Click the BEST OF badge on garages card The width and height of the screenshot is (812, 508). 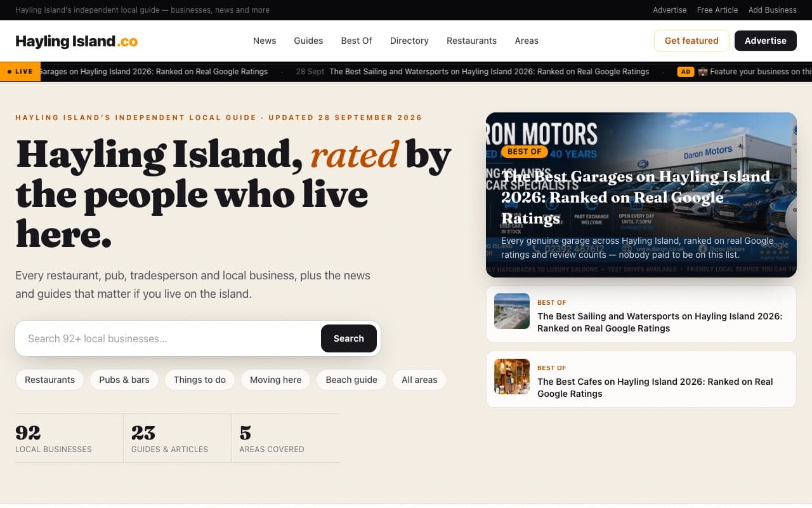pos(525,152)
